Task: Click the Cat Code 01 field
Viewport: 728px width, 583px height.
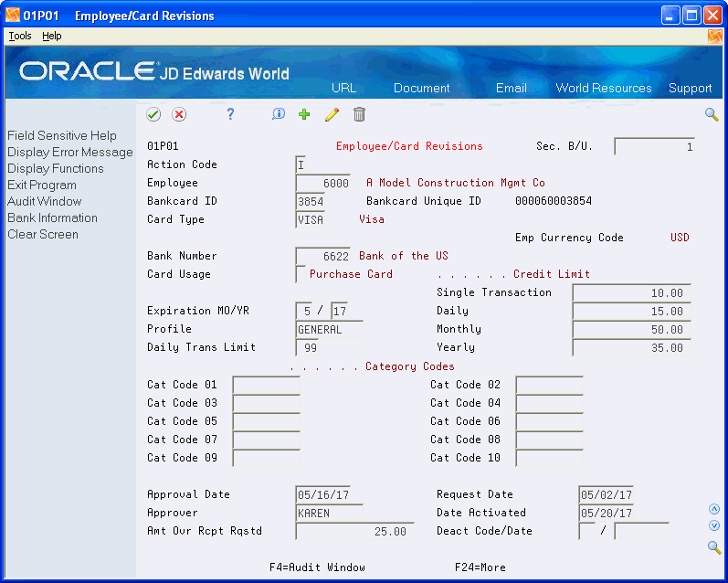Action: click(x=267, y=385)
